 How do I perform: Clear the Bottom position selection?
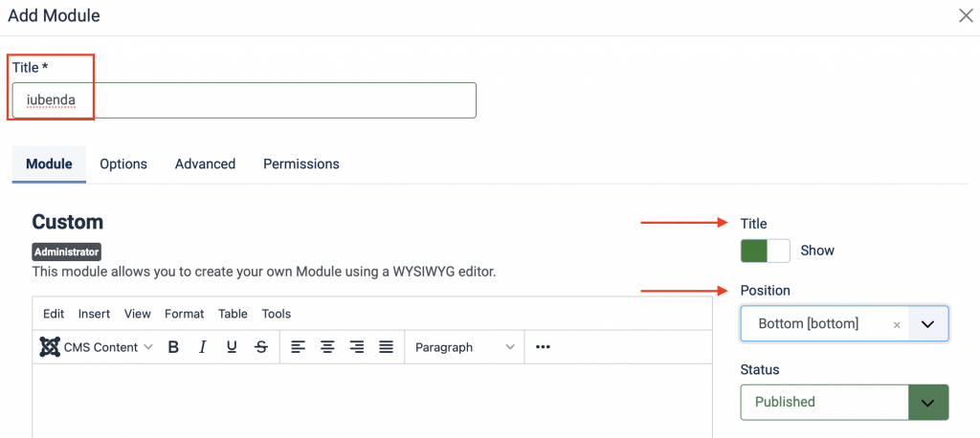click(897, 325)
